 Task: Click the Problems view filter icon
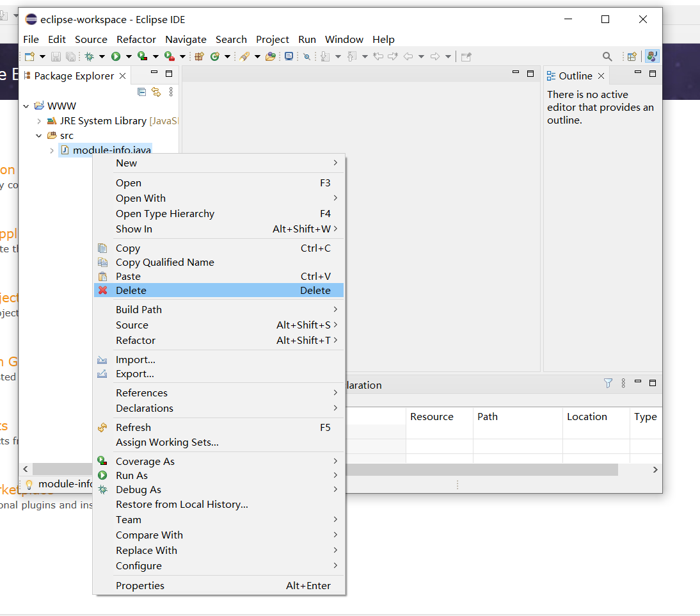(x=608, y=384)
